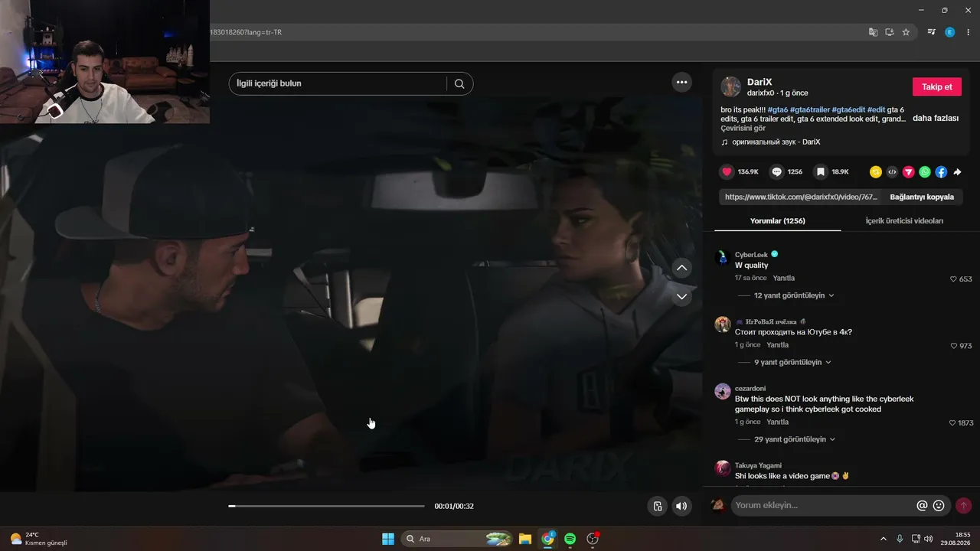Open the Windows Start menu

[388, 539]
